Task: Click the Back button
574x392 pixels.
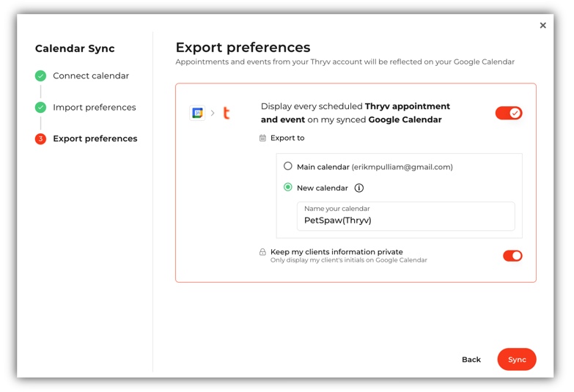Action: click(471, 360)
